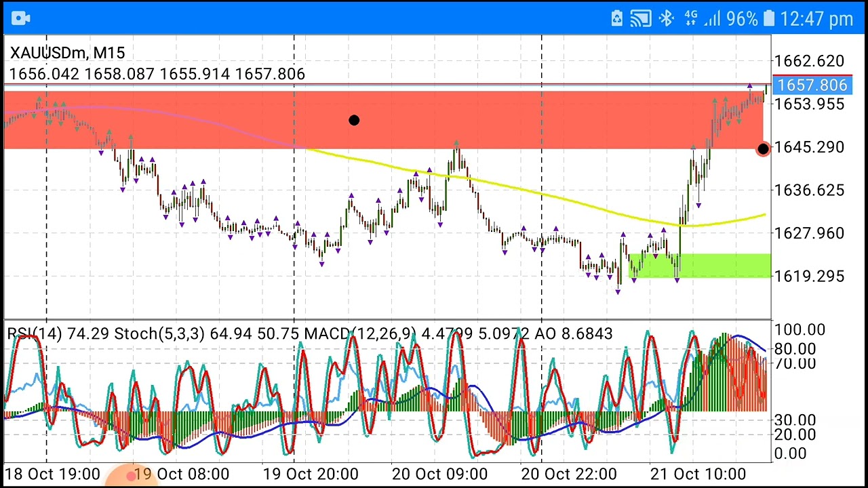Screen dimensions: 868x488
Task: Select the green support zone rectangle
Action: [700, 266]
